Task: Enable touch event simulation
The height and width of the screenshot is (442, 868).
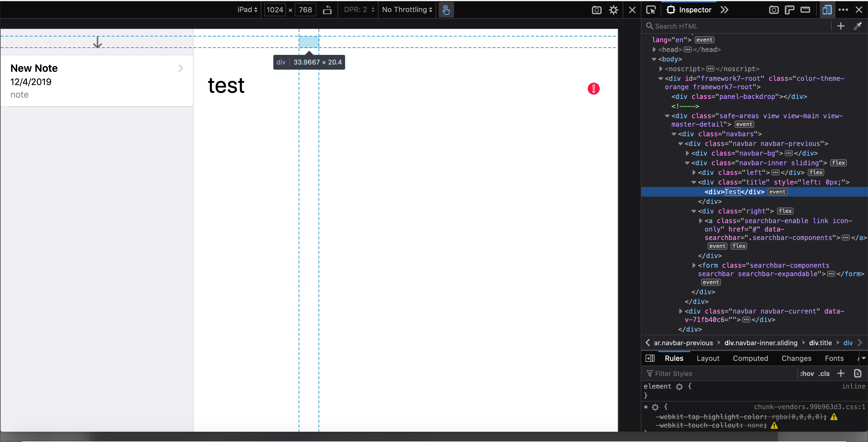Action: [x=446, y=10]
